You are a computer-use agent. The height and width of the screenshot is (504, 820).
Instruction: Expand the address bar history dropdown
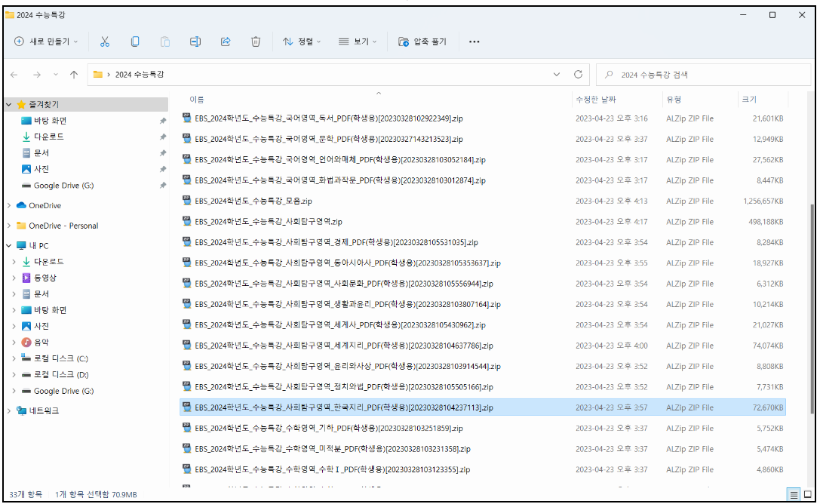coord(557,75)
